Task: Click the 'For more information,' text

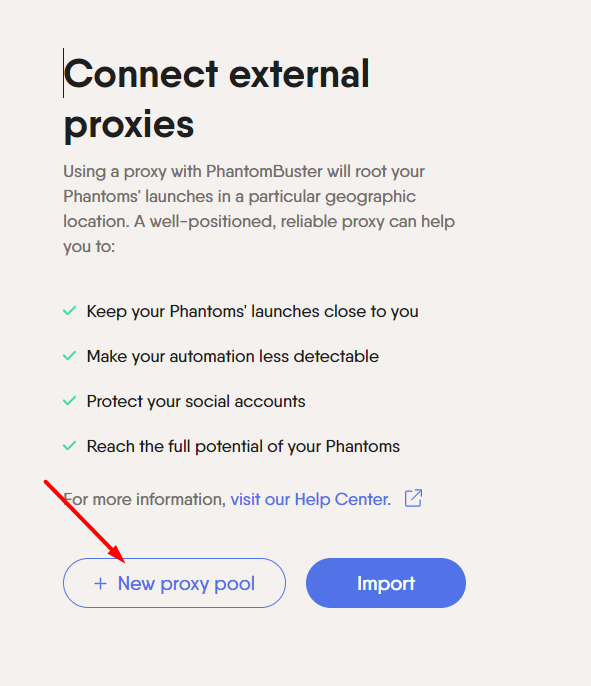Action: coord(145,499)
